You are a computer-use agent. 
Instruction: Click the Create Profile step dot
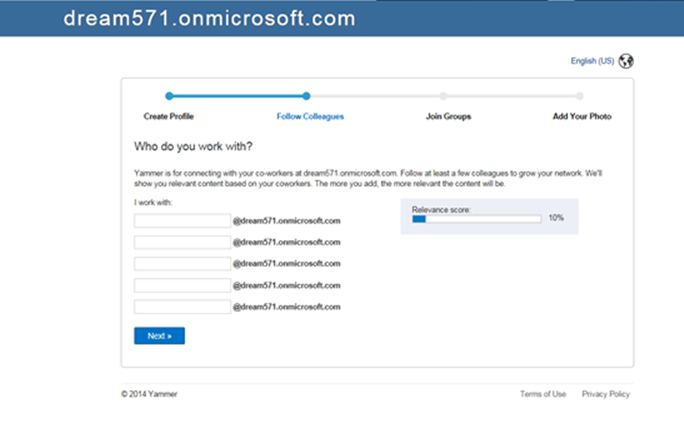click(x=169, y=96)
